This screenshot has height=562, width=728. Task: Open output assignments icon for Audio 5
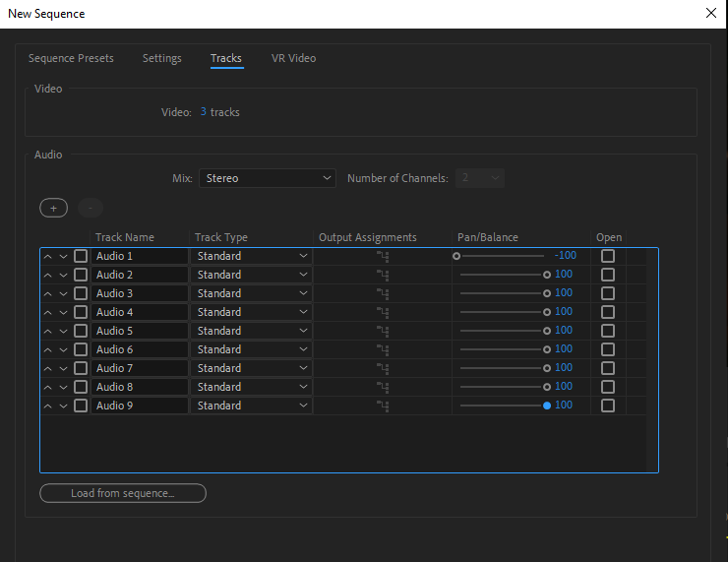[383, 331]
